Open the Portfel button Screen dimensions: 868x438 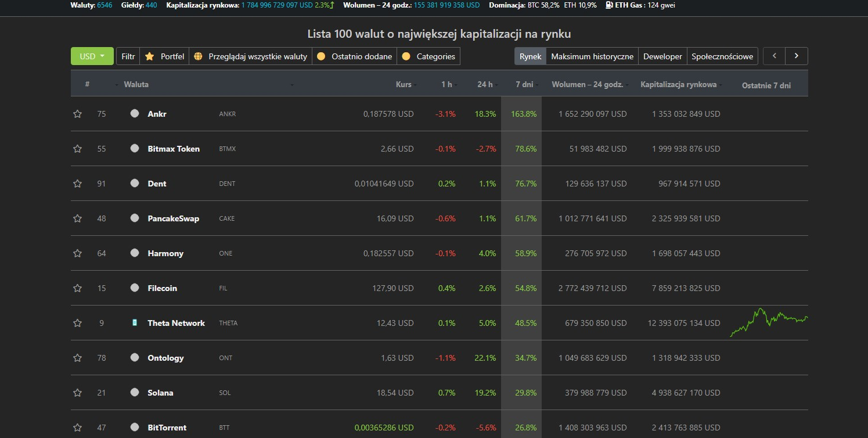164,56
